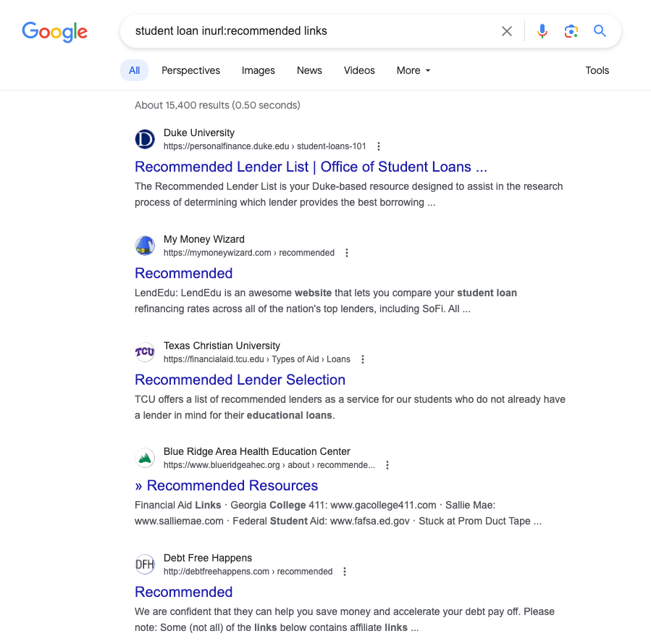Click the Debt Free Happens DFH favicon
The image size is (651, 644).
145,564
